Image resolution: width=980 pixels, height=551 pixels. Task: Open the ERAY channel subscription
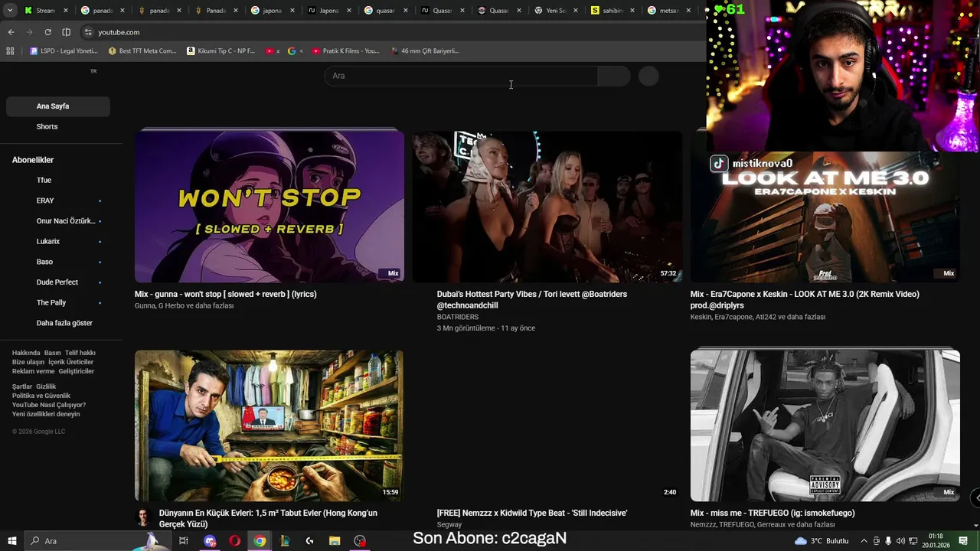pos(58,201)
